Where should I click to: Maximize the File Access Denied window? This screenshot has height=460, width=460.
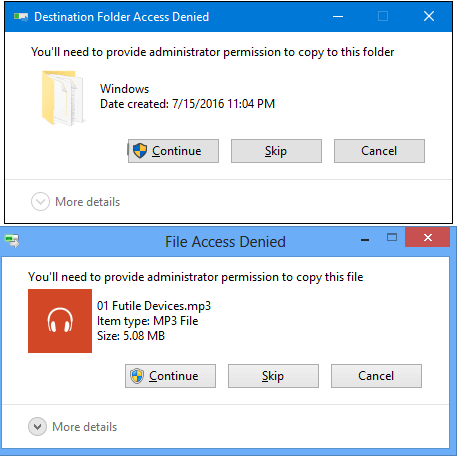pos(392,237)
